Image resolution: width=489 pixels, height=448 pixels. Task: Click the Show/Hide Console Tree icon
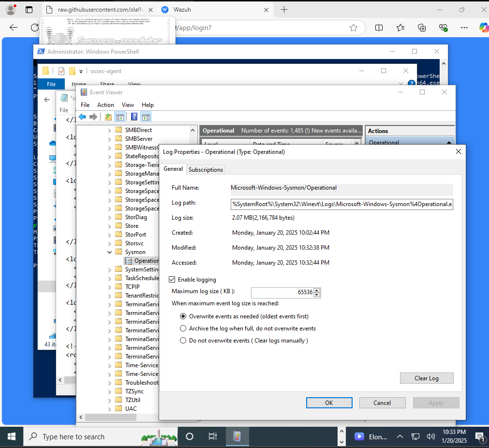point(119,117)
